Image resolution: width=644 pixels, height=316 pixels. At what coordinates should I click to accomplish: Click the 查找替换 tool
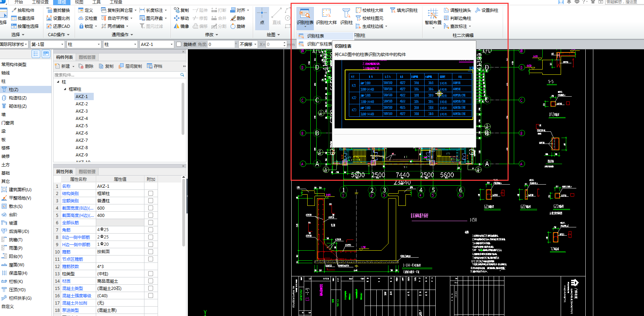tap(58, 10)
